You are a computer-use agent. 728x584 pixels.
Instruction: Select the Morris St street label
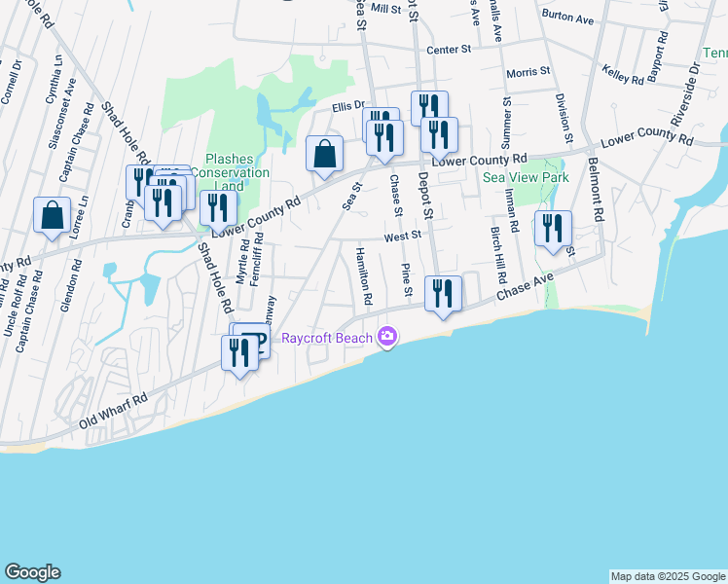click(x=528, y=72)
